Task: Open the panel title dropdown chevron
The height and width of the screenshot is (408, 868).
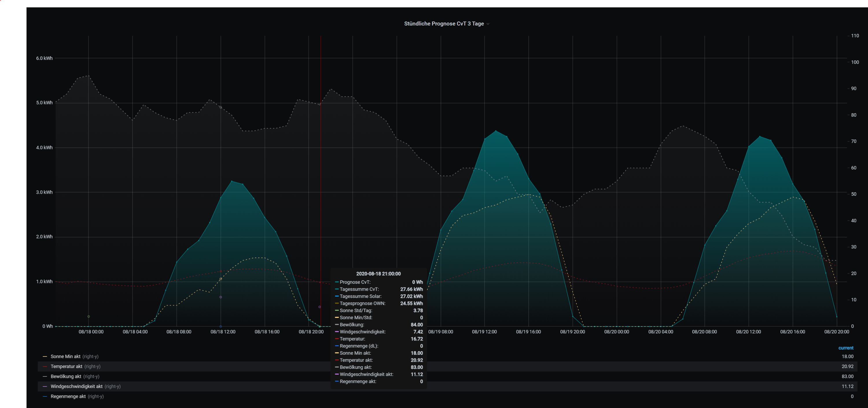Action: pyautogui.click(x=488, y=24)
